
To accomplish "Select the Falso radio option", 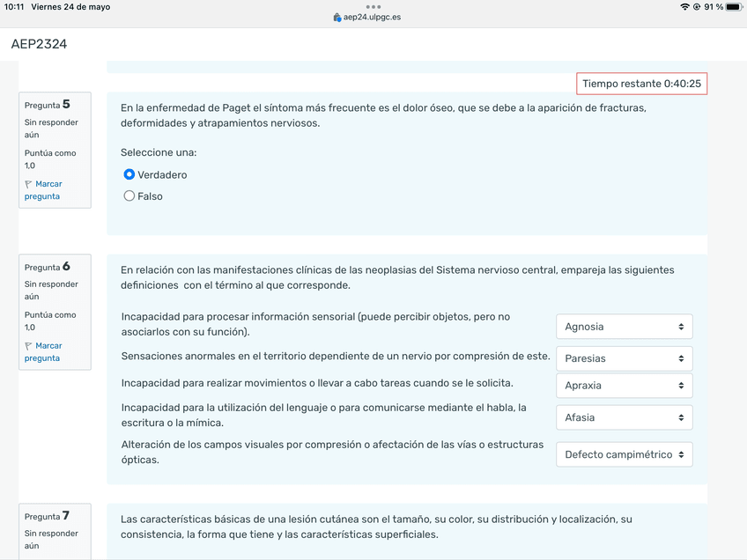I will [x=129, y=196].
